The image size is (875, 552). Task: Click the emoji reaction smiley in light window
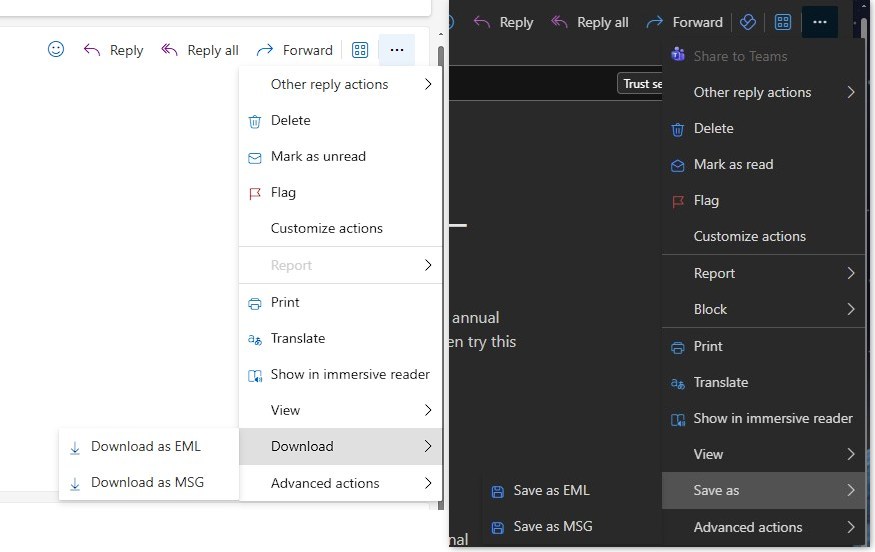tap(56, 50)
